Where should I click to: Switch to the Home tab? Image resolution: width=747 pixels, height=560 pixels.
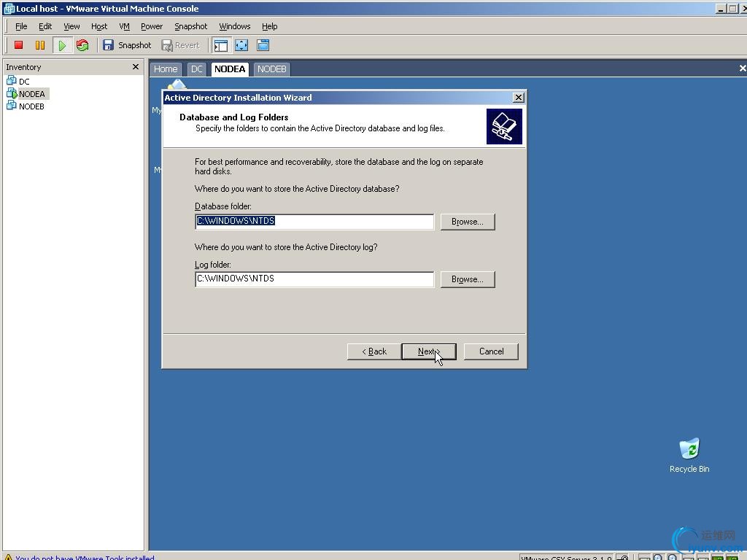click(x=166, y=69)
